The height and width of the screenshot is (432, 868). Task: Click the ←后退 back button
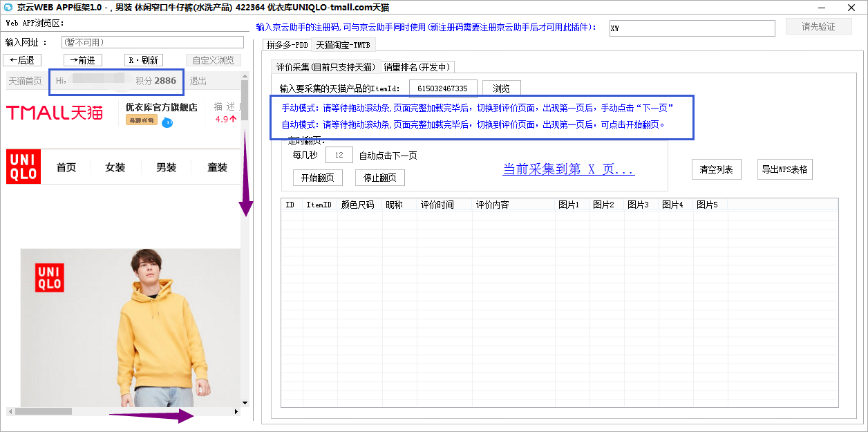22,60
